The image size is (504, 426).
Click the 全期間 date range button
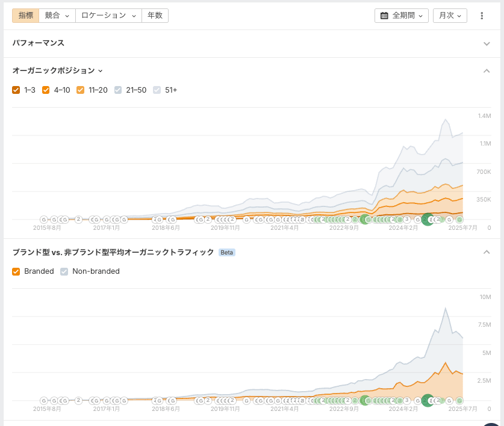pos(402,16)
